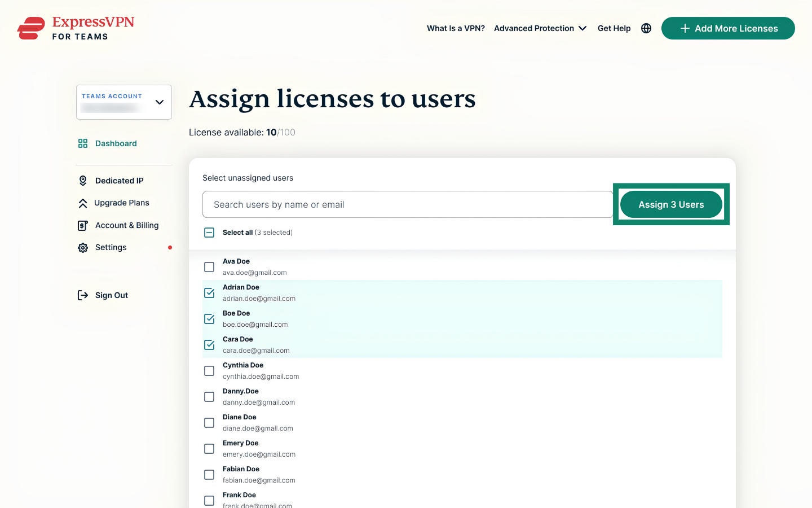Check the Diane Doe checkbox
The image size is (812, 508).
pos(209,423)
